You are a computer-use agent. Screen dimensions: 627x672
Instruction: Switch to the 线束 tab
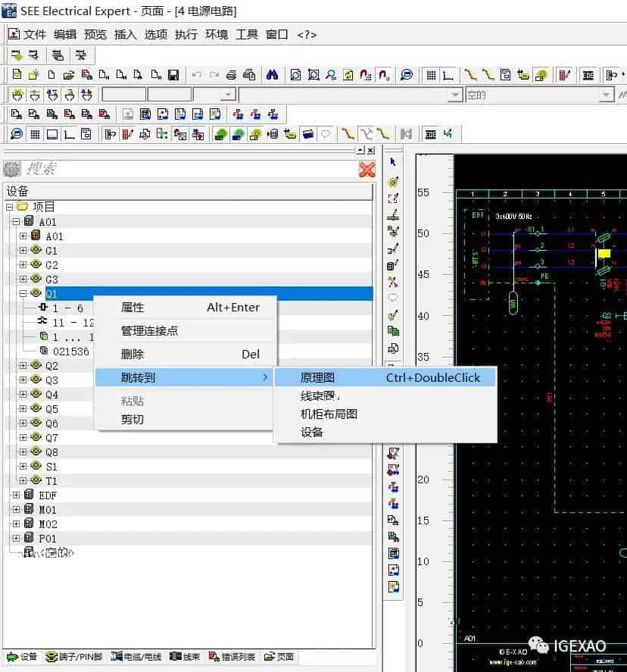pos(185,657)
